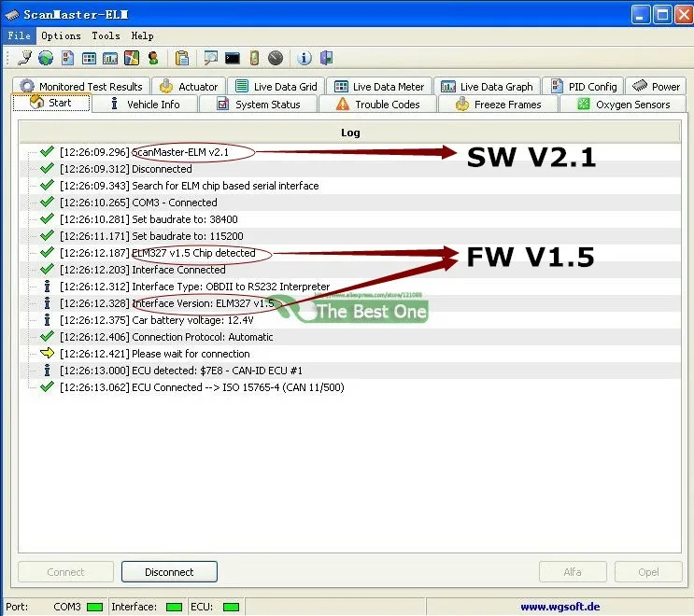The image size is (694, 616).
Task: Switch to the Actuator tab
Action: pyautogui.click(x=189, y=86)
